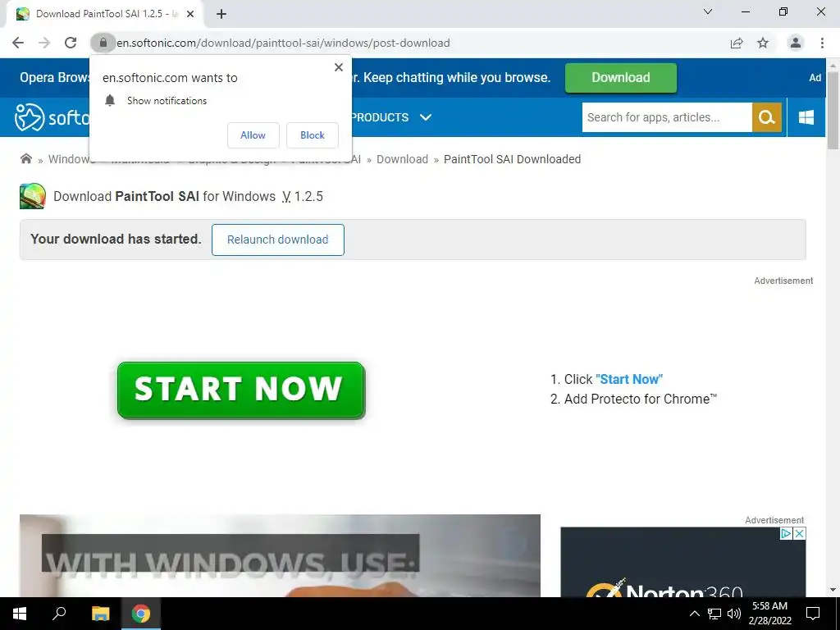Select the Windows platform icon
The image size is (840, 630).
806,117
